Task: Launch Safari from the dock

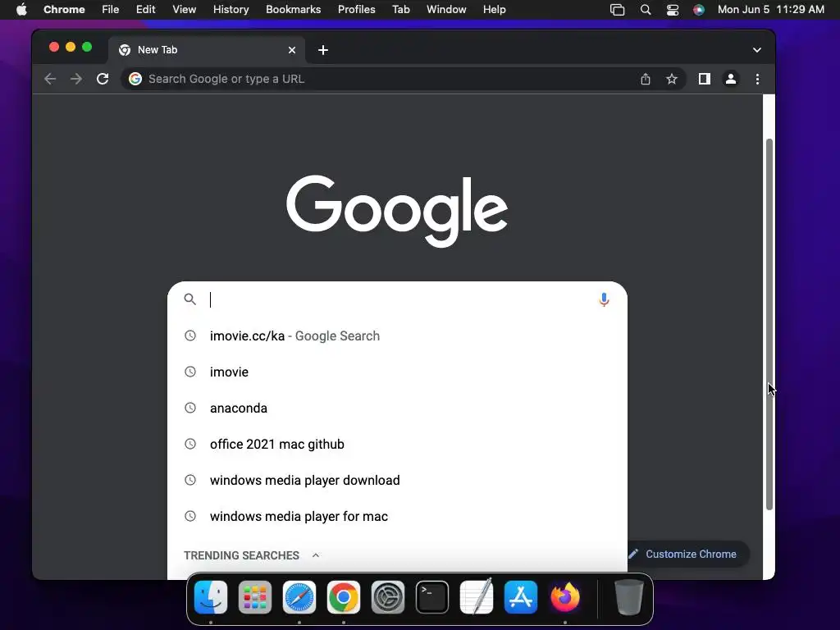Action: (x=299, y=597)
